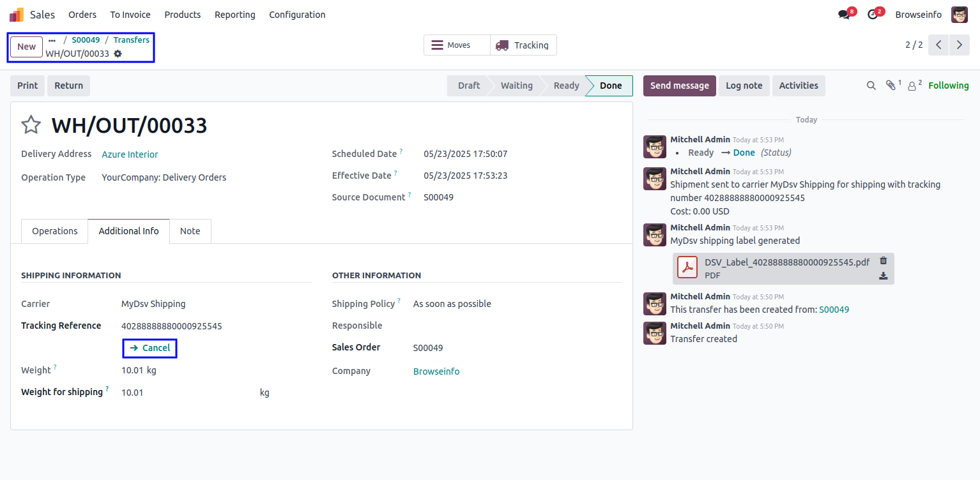Download the DSV label PDF file

[884, 276]
